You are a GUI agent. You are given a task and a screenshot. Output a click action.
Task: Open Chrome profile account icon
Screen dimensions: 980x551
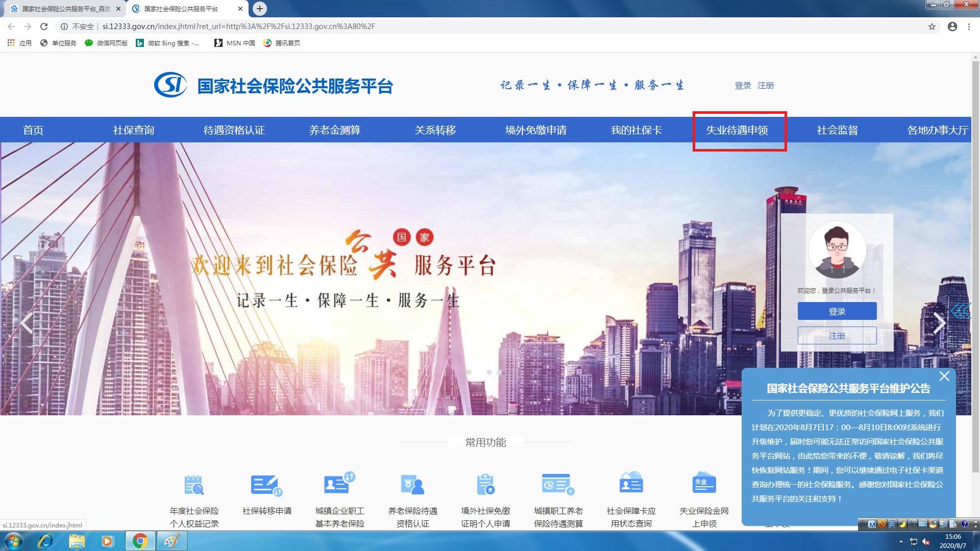[x=952, y=27]
